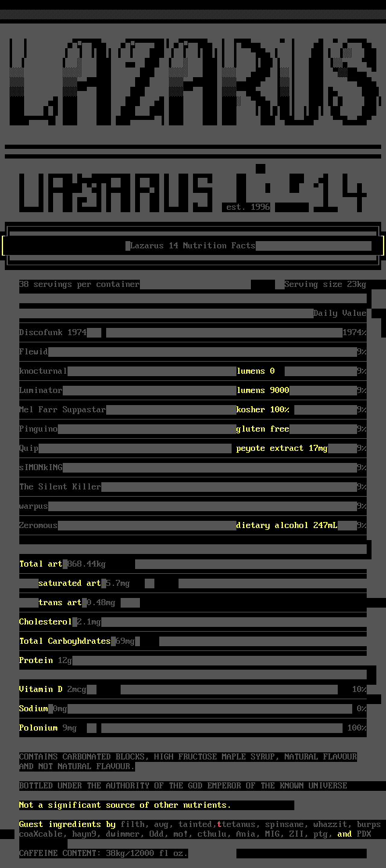
Task: Click the Vitamin D 10% value
Action: tap(359, 689)
